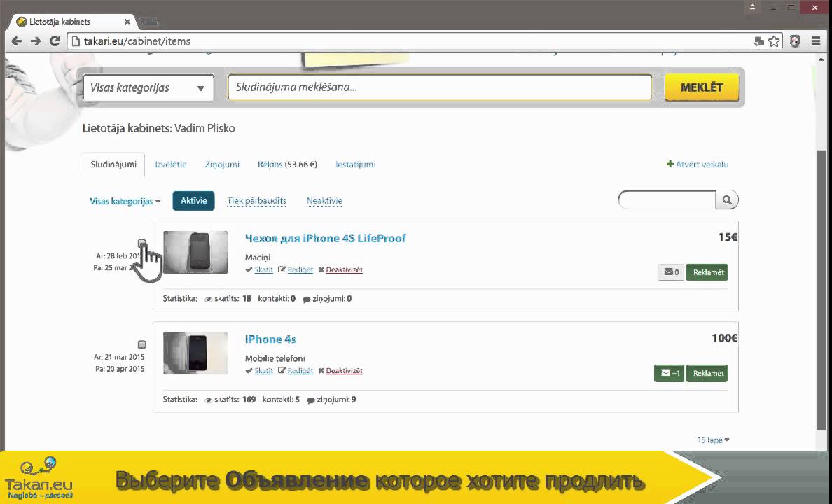
Task: Click Rediģēt for the LifeProof case listing
Action: pyautogui.click(x=300, y=269)
